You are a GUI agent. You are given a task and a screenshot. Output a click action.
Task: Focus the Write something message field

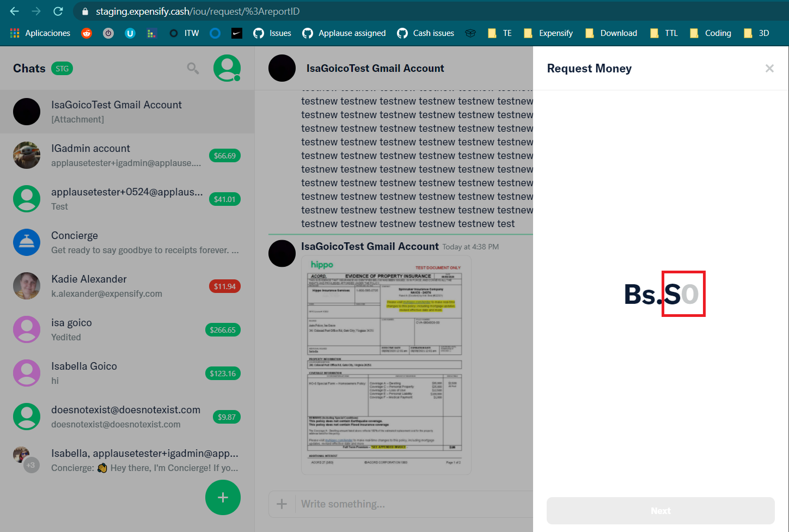[x=414, y=504]
